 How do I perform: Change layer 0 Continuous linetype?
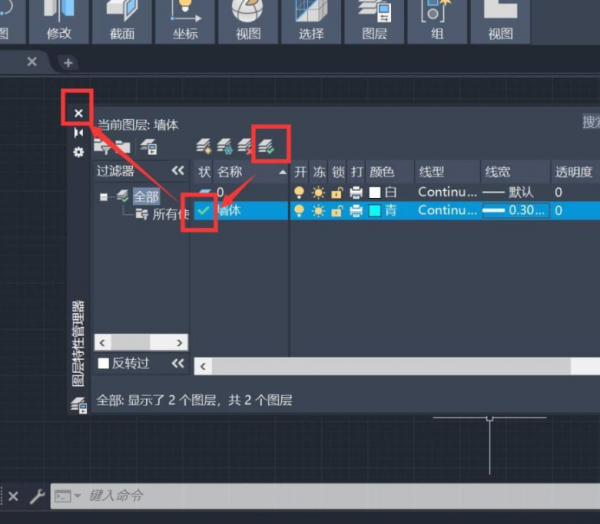[447, 192]
